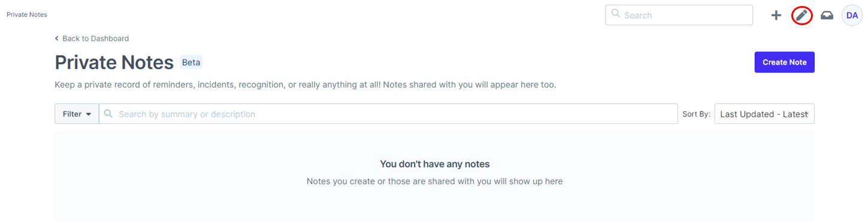This screenshot has height=224, width=868.
Task: Click the Beta badge next to Private Notes
Action: tap(191, 62)
